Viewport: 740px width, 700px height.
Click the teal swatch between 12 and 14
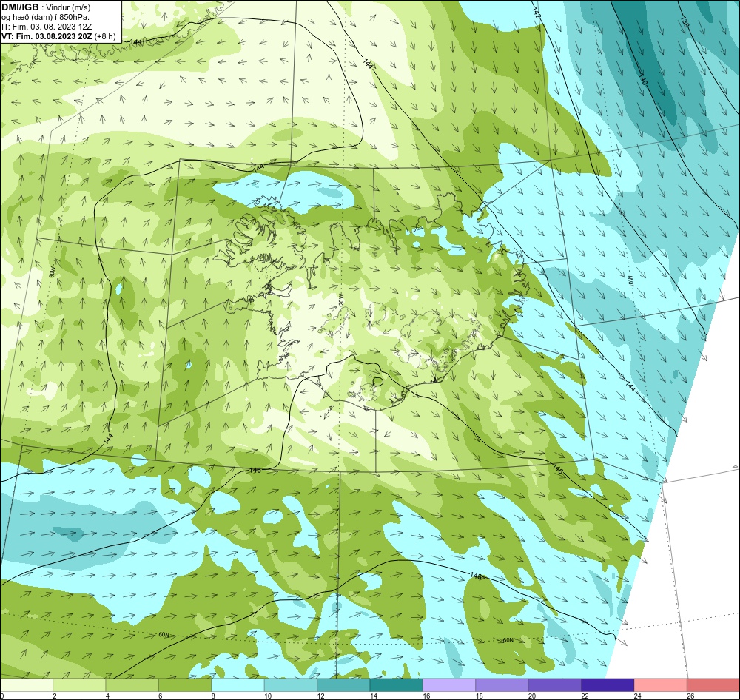pyautogui.click(x=343, y=685)
